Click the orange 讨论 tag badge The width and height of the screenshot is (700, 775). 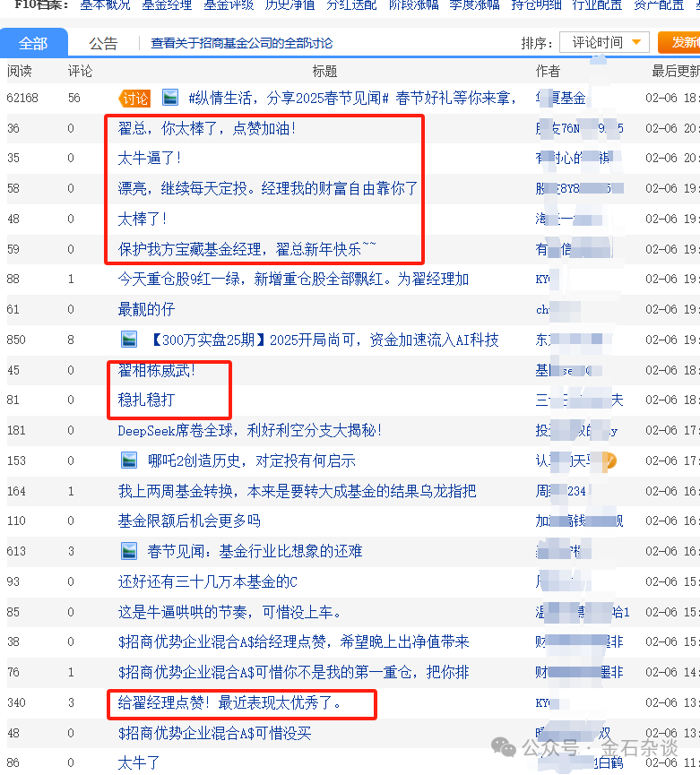134,98
